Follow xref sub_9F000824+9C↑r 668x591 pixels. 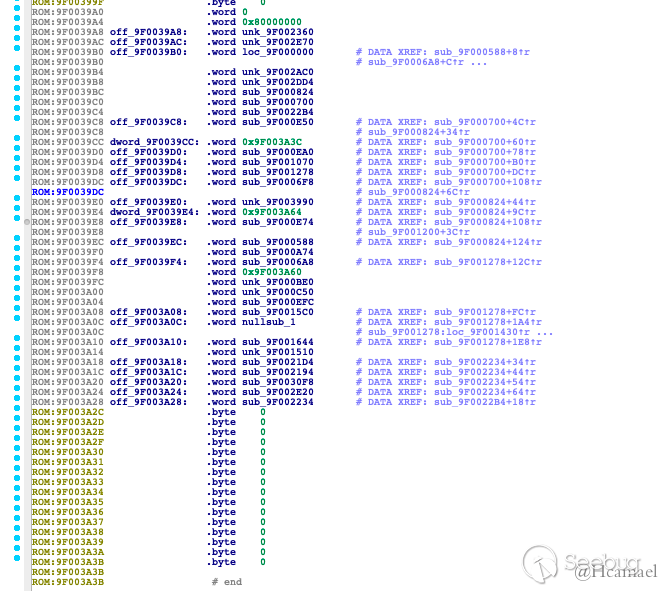(485, 212)
